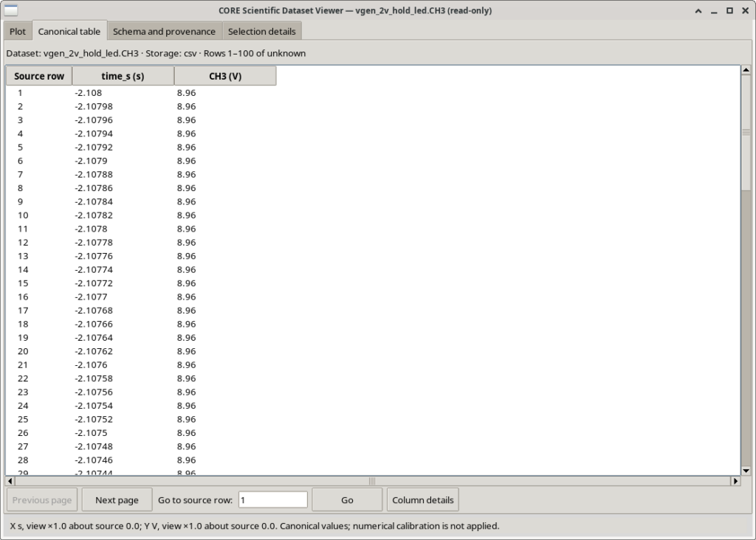Click the time_s (s) column header

click(123, 76)
